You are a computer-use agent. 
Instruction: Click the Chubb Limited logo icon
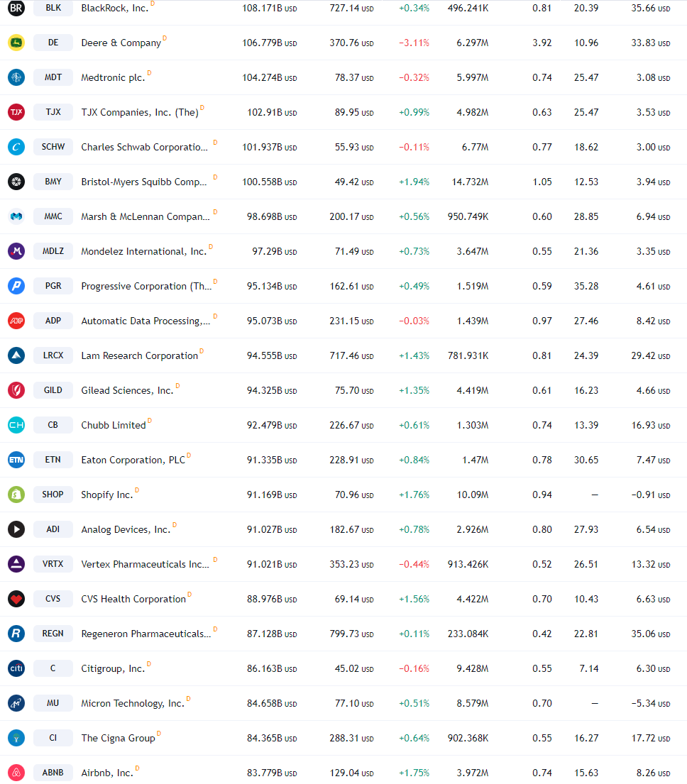[16, 425]
